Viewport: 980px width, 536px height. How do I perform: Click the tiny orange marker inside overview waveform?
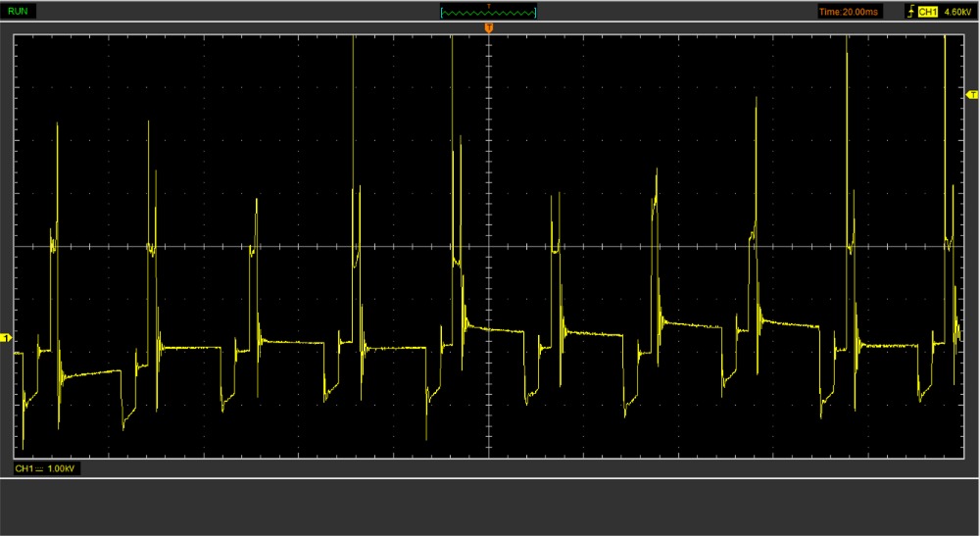click(x=489, y=6)
